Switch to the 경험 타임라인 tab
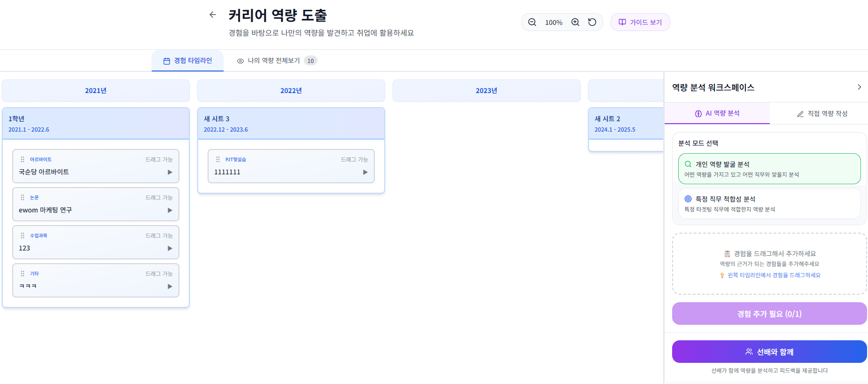This screenshot has height=384, width=868. pos(187,61)
